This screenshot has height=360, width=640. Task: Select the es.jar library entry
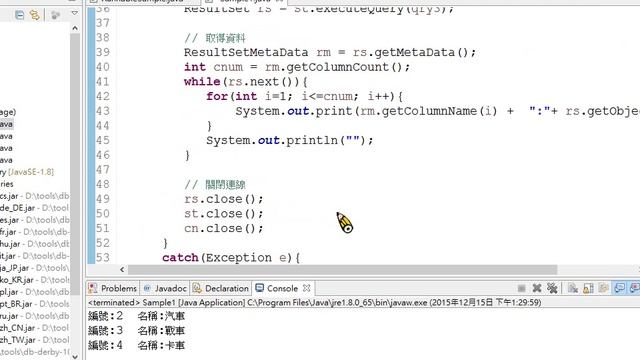(34, 220)
